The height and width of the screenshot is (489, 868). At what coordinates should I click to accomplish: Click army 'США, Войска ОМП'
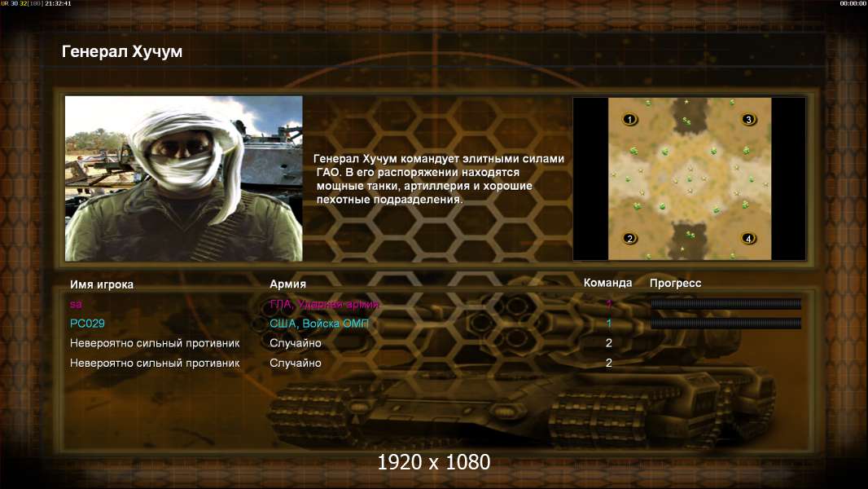click(x=319, y=324)
